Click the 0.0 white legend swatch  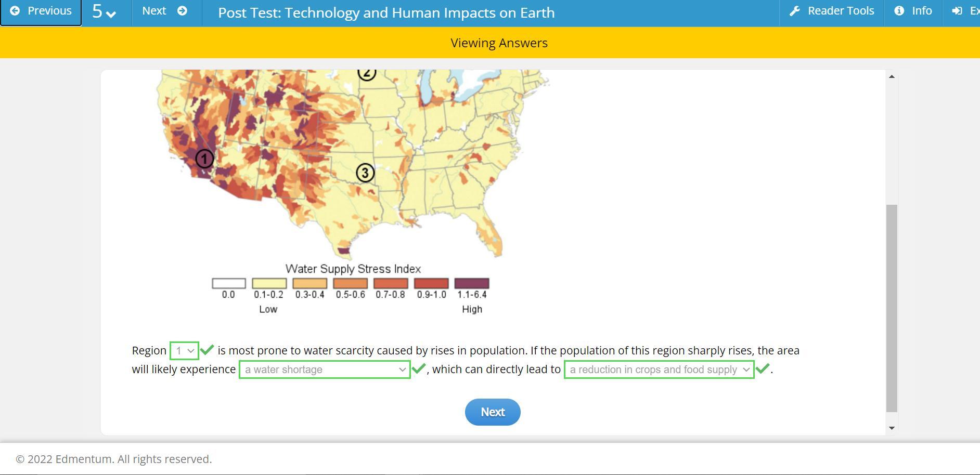pos(229,283)
